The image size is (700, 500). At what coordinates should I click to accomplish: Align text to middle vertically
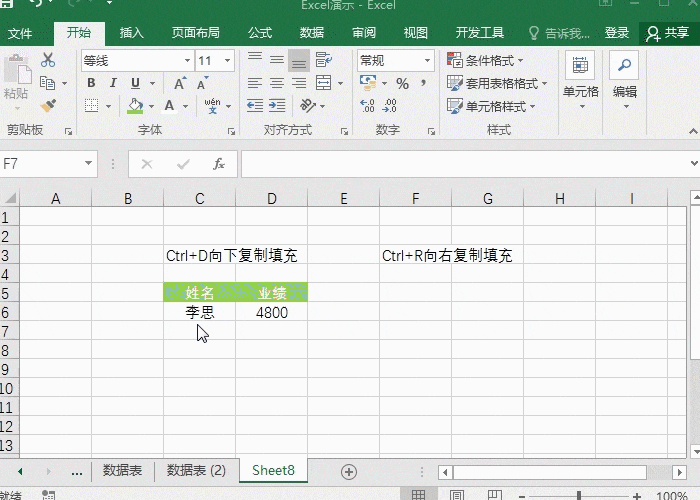point(277,60)
